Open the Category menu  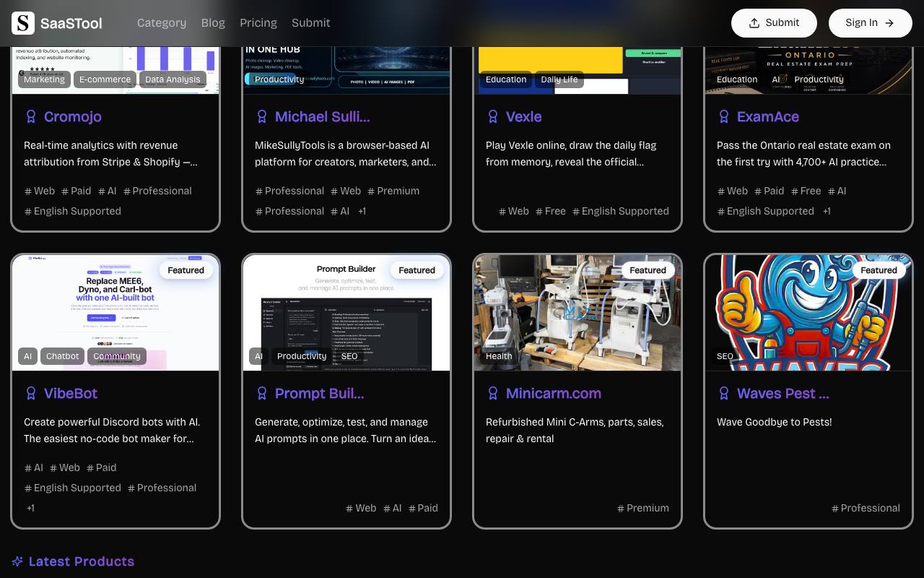click(x=162, y=23)
